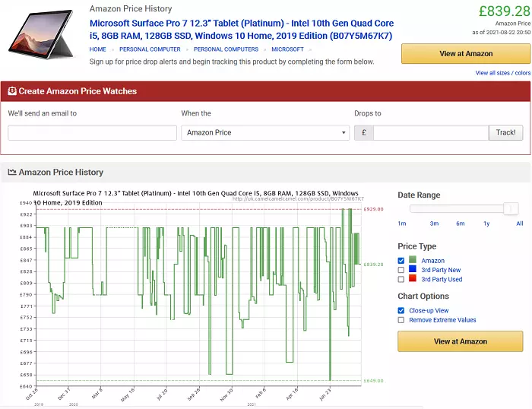Click the £839.28 chart price label
The height and width of the screenshot is (409, 532).
374,265
